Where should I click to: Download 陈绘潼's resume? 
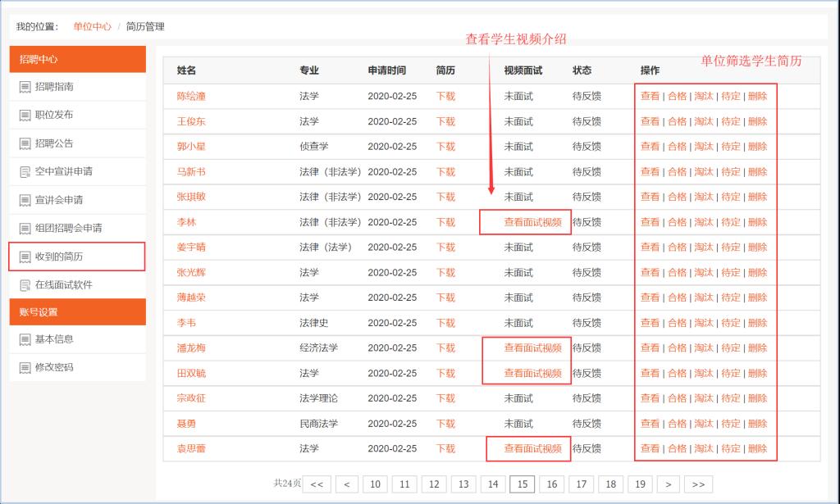point(445,96)
